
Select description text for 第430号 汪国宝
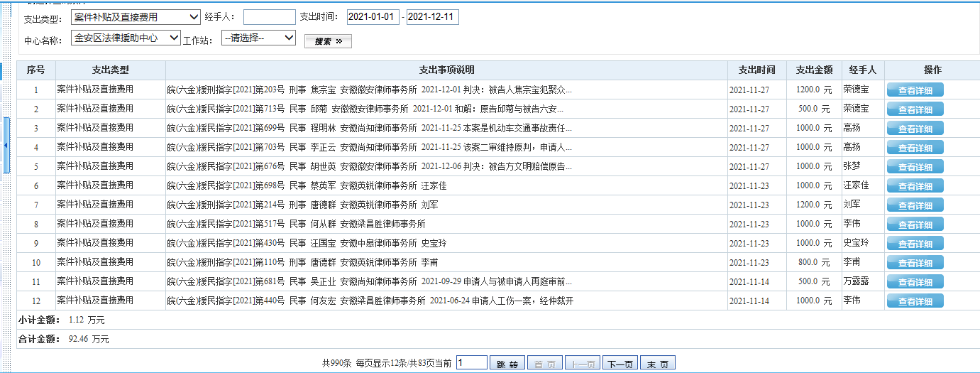(307, 244)
